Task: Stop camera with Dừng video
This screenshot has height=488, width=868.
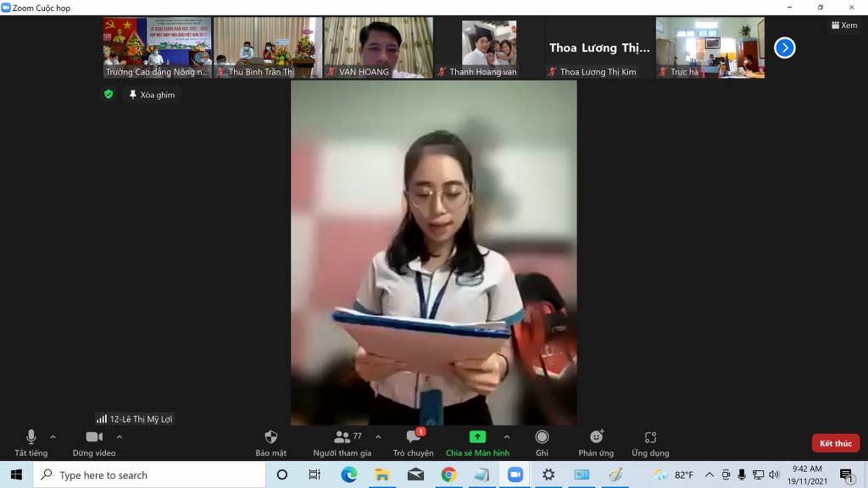Action: tap(94, 438)
